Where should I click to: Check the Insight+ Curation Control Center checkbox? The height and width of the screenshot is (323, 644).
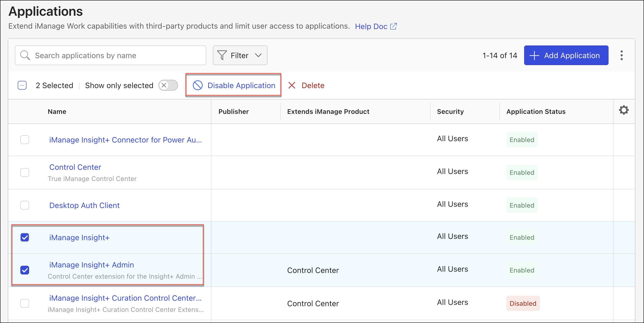[x=25, y=303]
